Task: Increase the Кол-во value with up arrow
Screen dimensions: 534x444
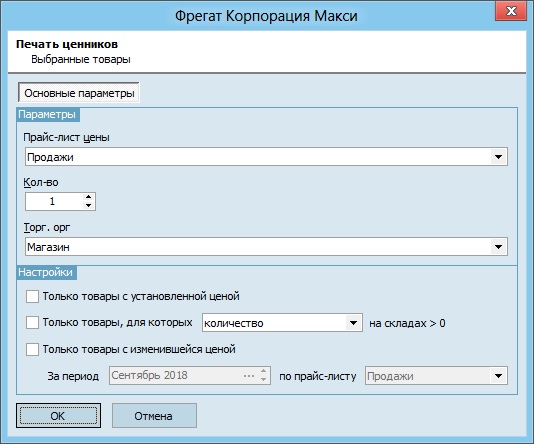Action: coord(89,197)
